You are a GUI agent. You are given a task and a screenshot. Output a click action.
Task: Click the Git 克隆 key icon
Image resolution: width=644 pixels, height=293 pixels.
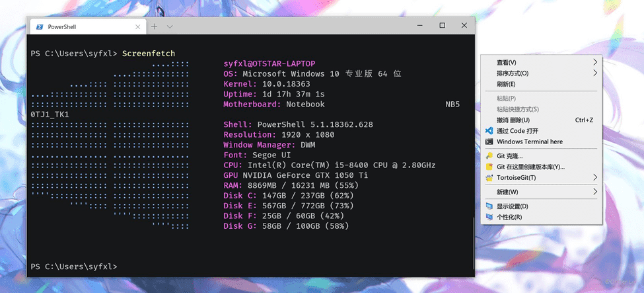click(x=489, y=156)
